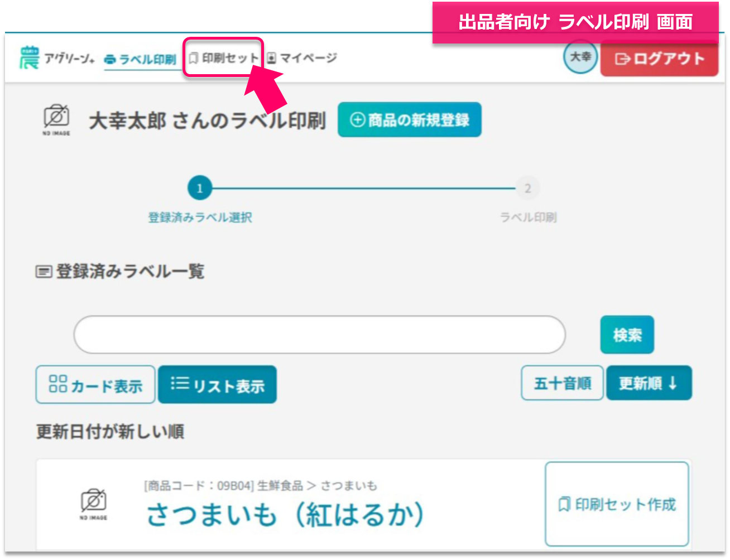Toggle 更新順 sort direction
Image resolution: width=730 pixels, height=560 pixels.
[649, 383]
